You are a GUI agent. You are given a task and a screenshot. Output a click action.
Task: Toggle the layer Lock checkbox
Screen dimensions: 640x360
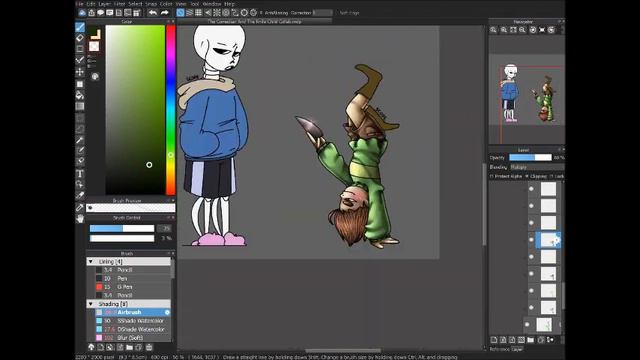pos(552,176)
